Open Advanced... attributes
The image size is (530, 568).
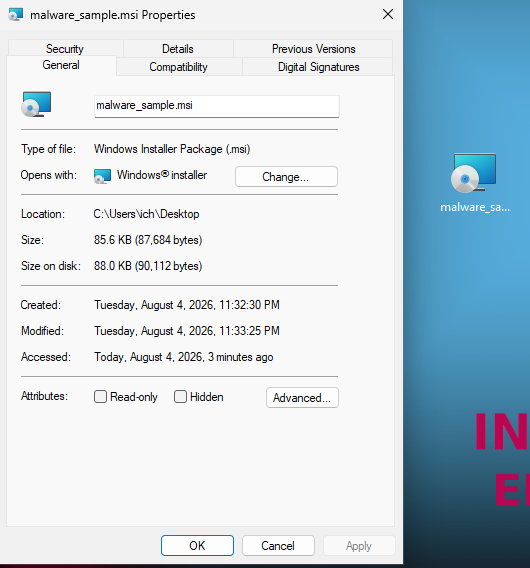(x=302, y=398)
